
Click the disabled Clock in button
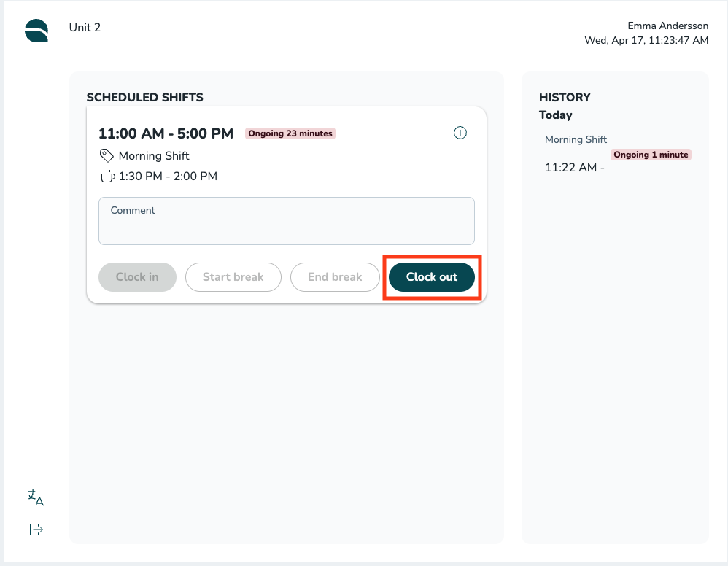click(137, 277)
